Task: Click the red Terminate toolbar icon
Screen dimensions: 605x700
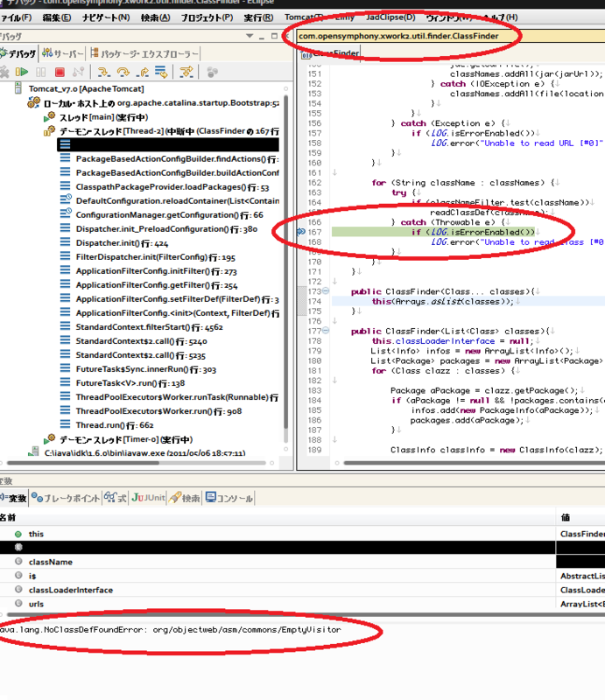Action: 60,72
